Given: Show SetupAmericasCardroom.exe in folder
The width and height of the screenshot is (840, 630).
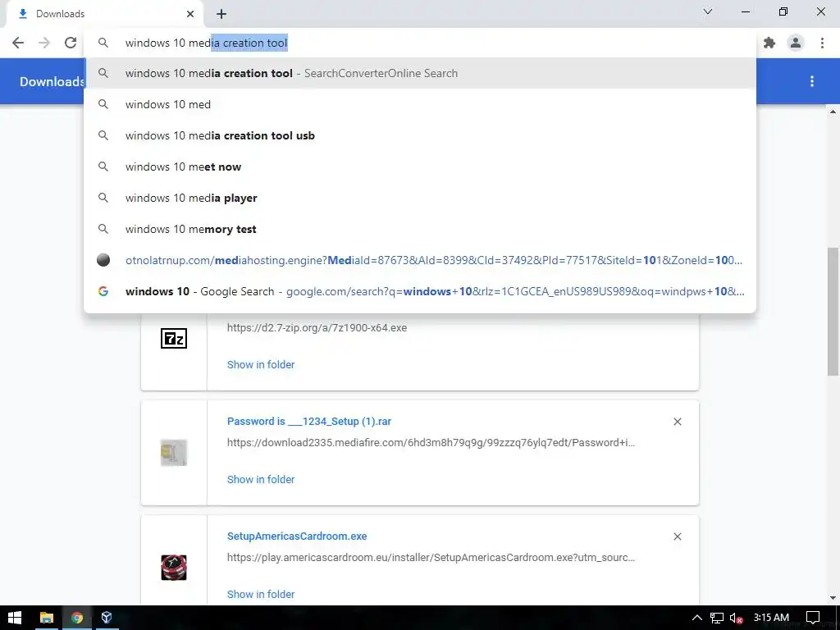Looking at the screenshot, I should click(x=261, y=594).
